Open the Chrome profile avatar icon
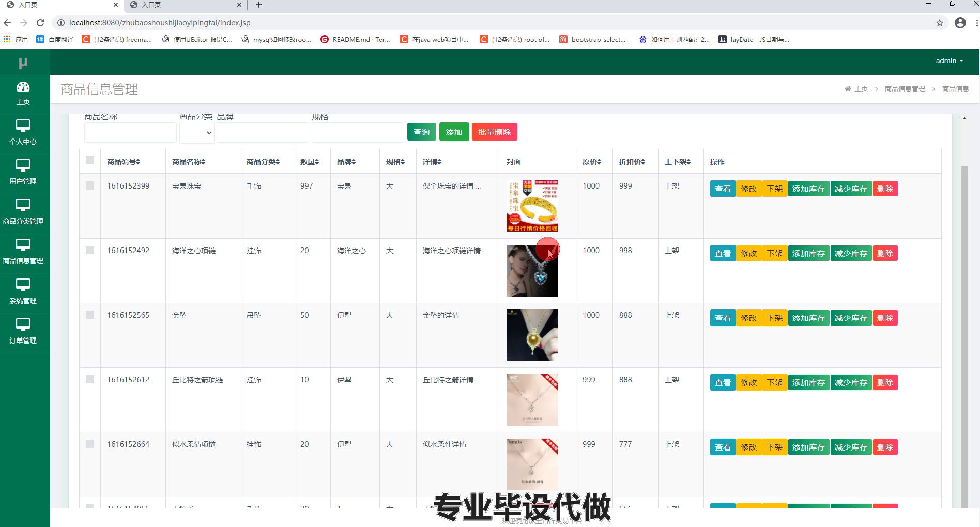 coord(960,23)
